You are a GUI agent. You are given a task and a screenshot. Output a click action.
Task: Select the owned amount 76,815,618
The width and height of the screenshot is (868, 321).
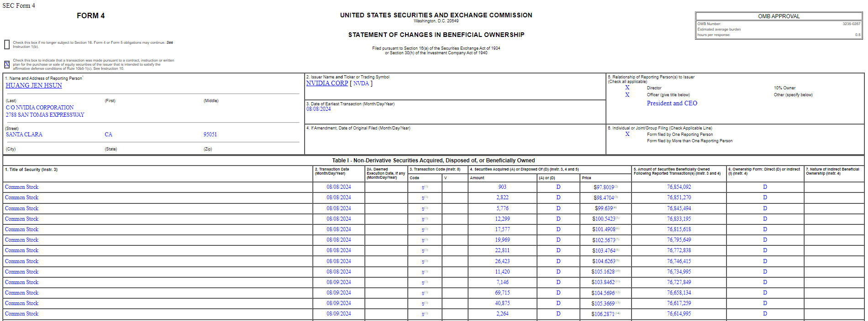click(x=679, y=229)
